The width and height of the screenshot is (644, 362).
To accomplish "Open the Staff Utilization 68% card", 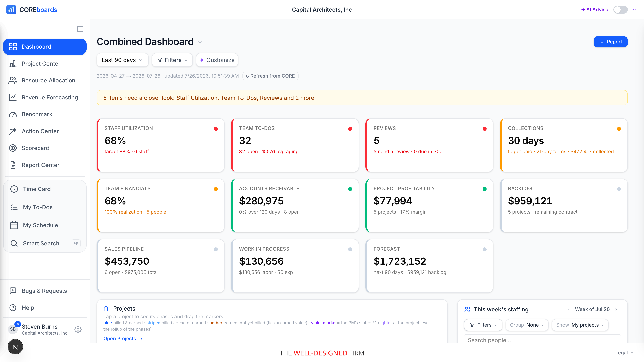I will coord(161,145).
